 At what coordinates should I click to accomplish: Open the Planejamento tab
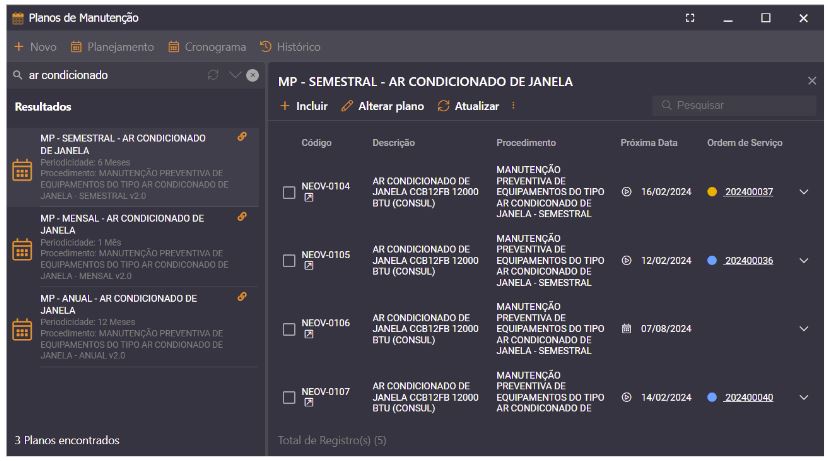point(112,47)
